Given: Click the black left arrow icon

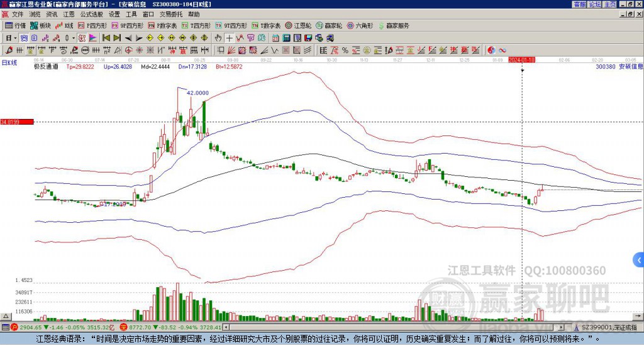Looking at the screenshot, I should (x=128, y=38).
